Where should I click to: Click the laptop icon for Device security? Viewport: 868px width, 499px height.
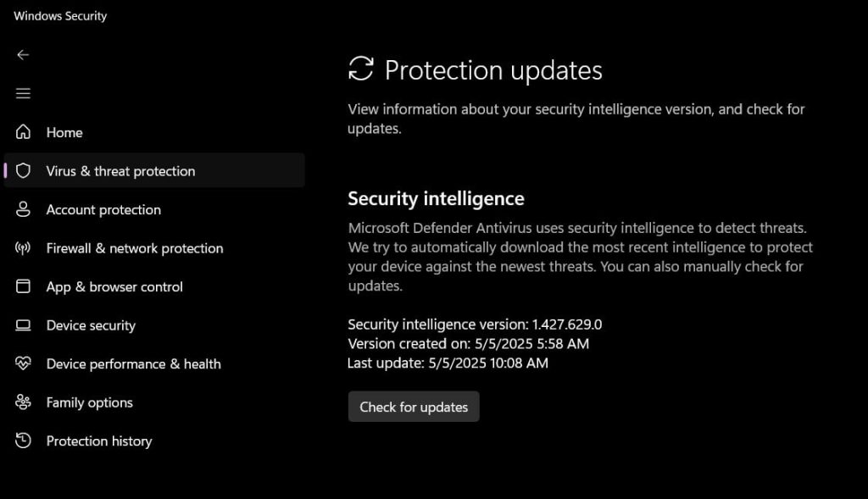point(23,324)
